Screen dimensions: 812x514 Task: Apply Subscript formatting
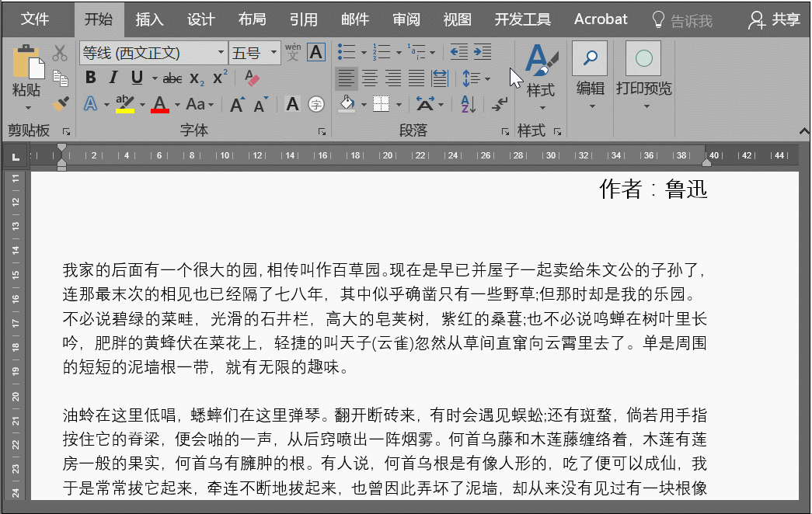(x=197, y=78)
